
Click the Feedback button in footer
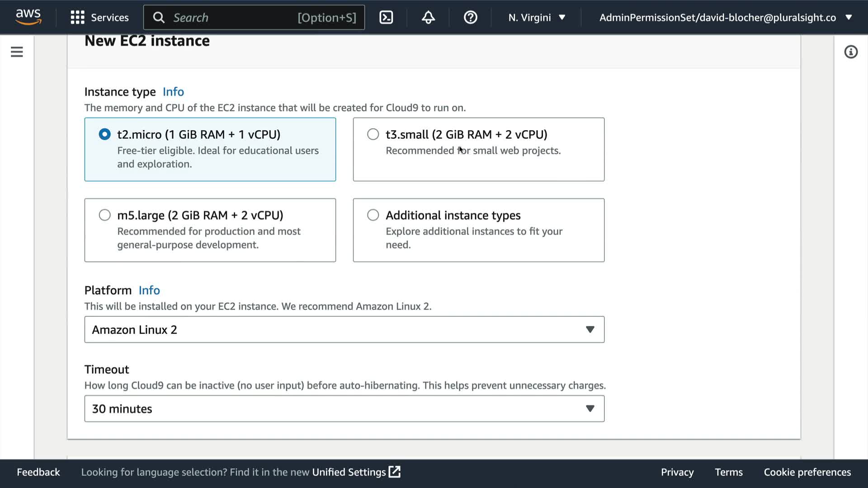38,472
